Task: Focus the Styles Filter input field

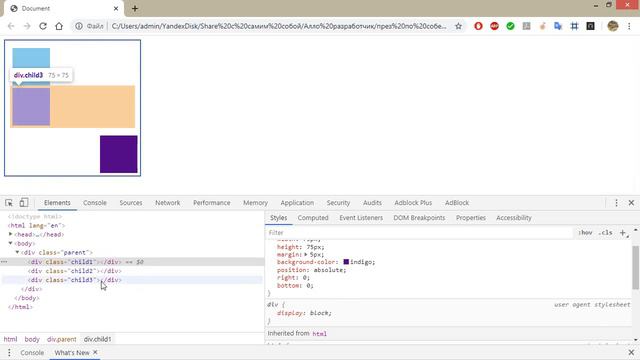Action: tap(420, 233)
